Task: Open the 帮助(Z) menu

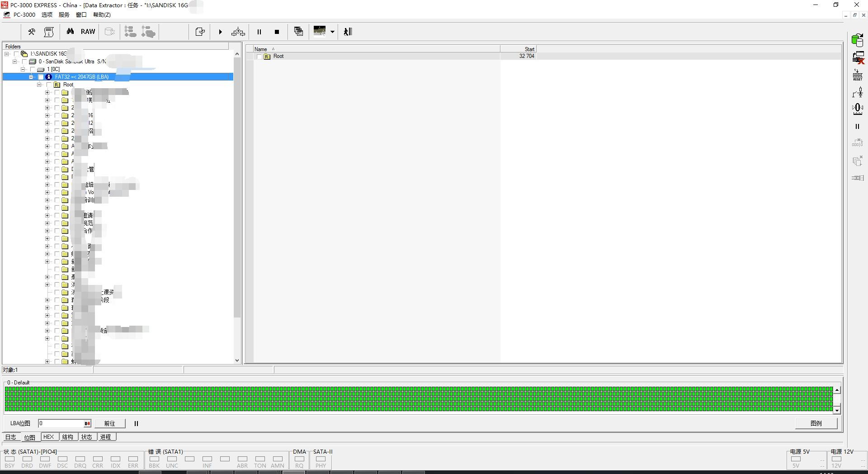Action: point(102,14)
